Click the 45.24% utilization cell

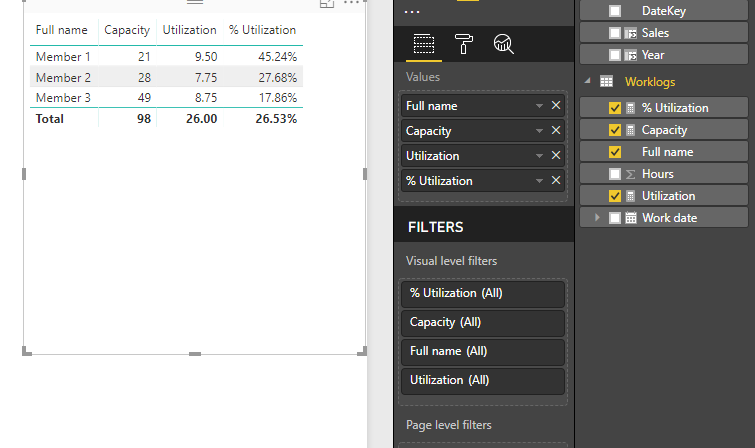coord(277,57)
